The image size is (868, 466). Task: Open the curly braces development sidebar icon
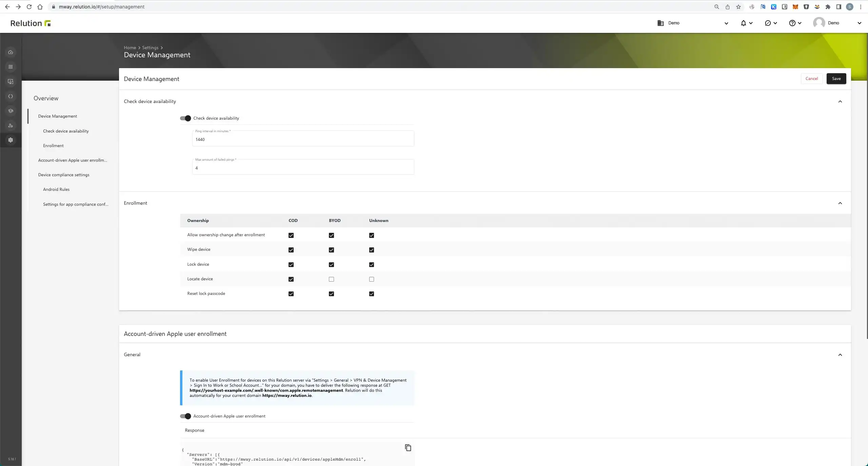point(11,96)
